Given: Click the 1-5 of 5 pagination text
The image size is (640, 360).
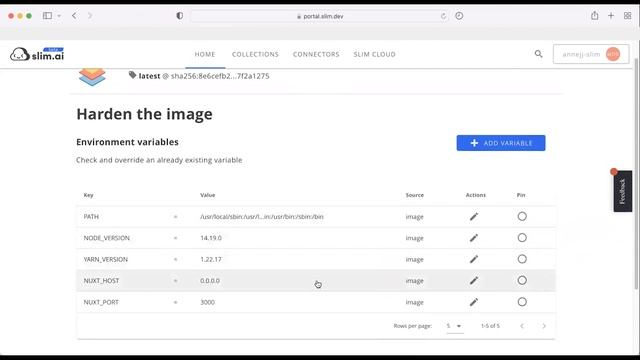Looking at the screenshot, I should [490, 326].
